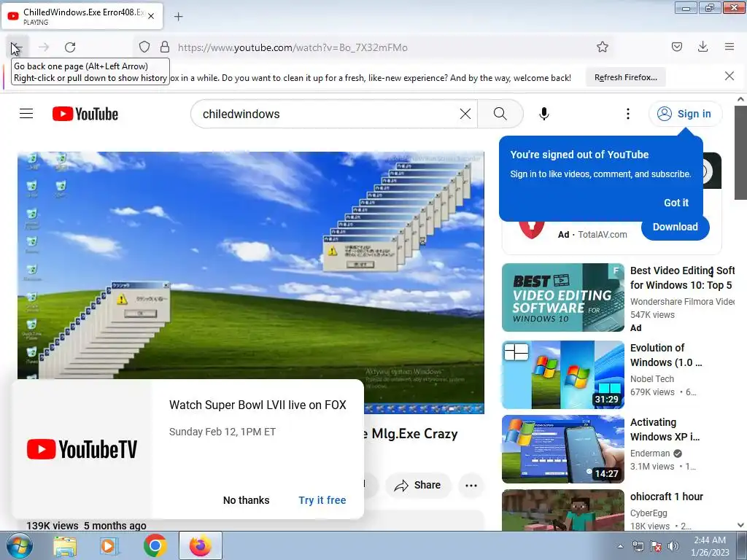
Task: Click Activating Windows XP video title
Action: tap(665, 429)
